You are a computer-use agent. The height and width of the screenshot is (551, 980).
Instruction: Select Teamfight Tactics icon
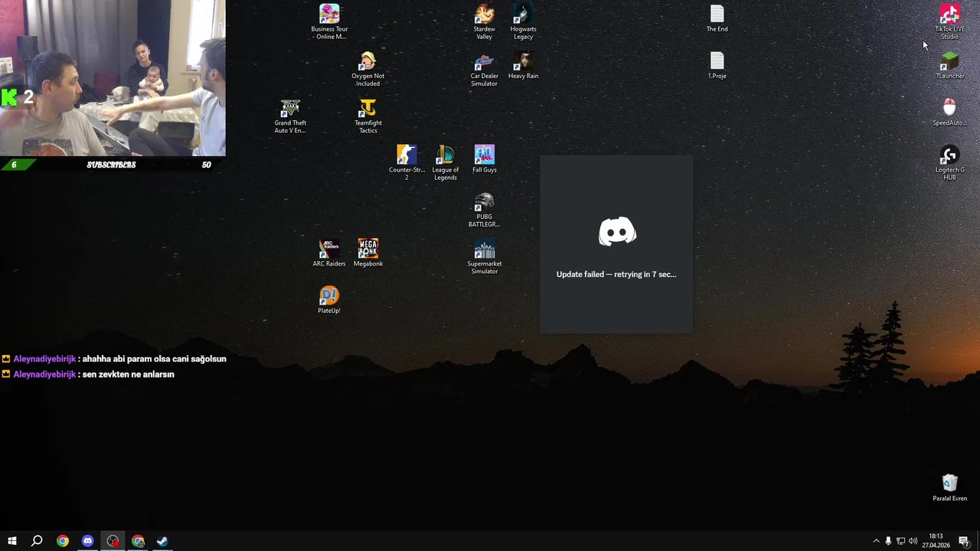point(367,116)
